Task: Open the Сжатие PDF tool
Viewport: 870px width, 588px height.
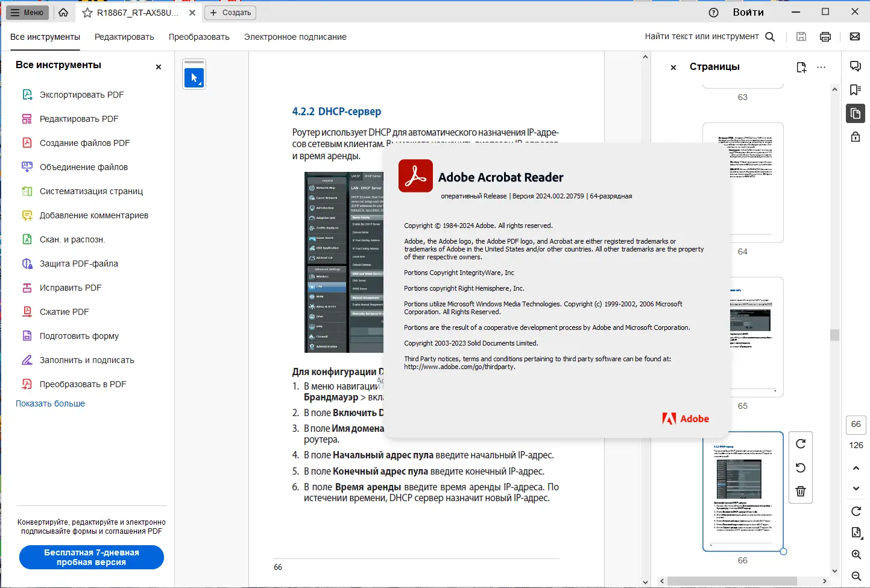Action: pos(64,312)
